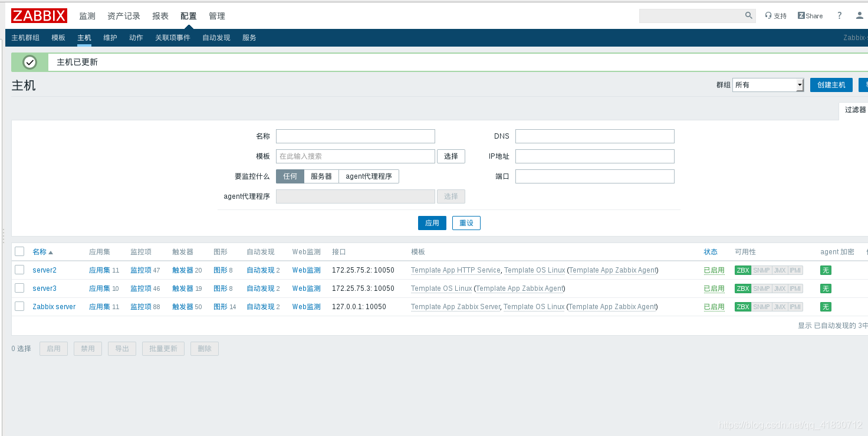Screen dimensions: 868x436
Task: Open the 配置 top menu
Action: [x=189, y=16]
